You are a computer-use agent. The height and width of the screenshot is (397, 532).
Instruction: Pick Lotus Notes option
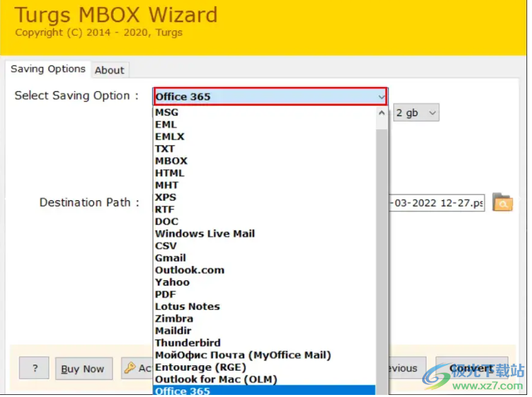click(265, 307)
